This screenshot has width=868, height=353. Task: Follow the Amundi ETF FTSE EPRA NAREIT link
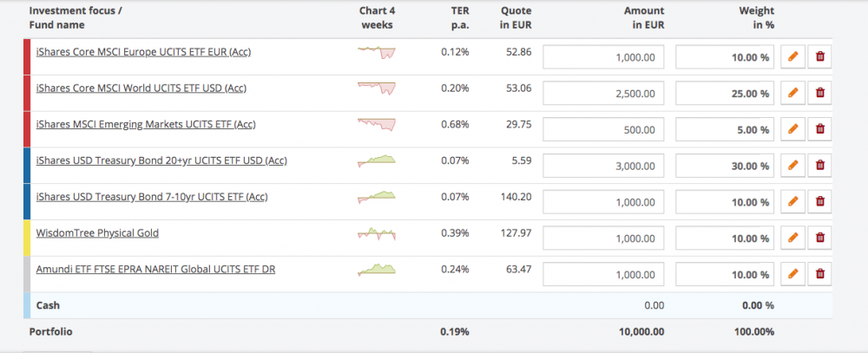(155, 269)
